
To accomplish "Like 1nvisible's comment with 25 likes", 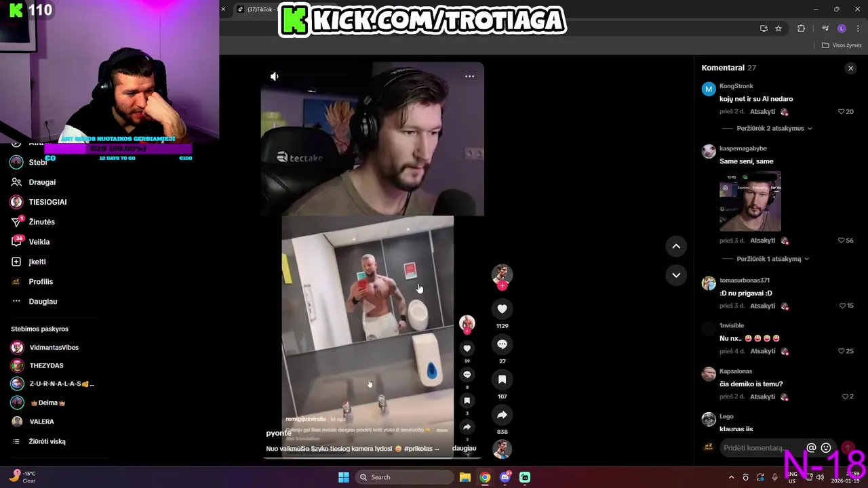I will point(842,351).
